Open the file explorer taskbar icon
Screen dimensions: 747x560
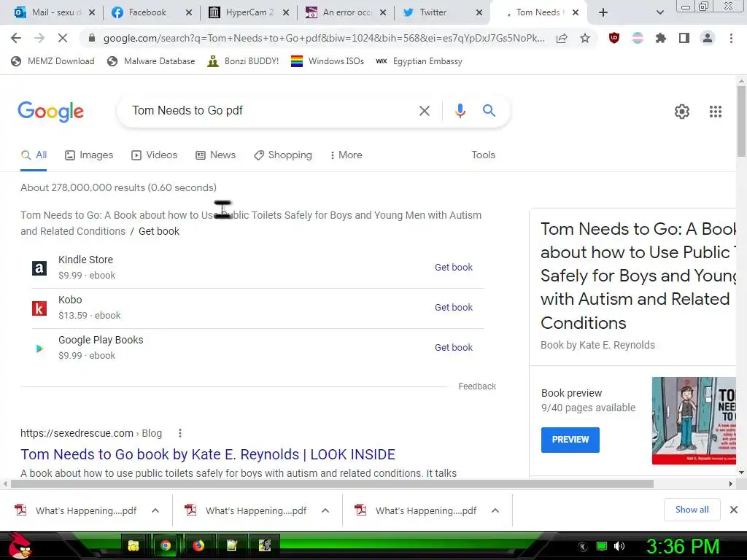tap(133, 545)
